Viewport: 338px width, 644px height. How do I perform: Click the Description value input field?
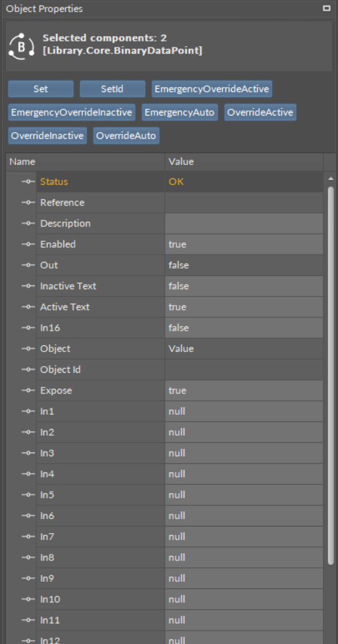pos(244,223)
